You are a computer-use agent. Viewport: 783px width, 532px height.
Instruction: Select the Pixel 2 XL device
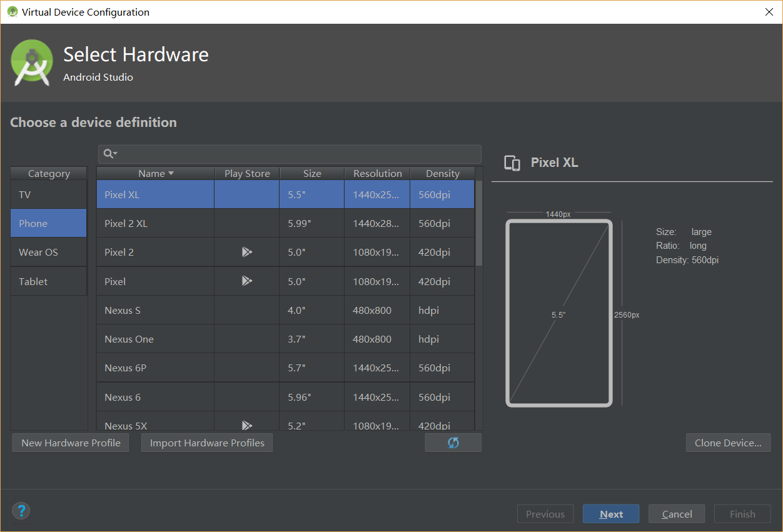click(126, 223)
